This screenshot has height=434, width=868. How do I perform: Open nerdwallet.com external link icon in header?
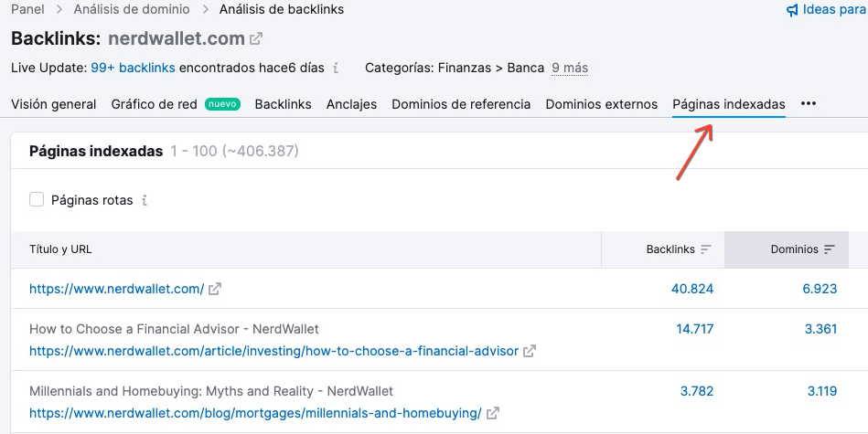coord(256,38)
